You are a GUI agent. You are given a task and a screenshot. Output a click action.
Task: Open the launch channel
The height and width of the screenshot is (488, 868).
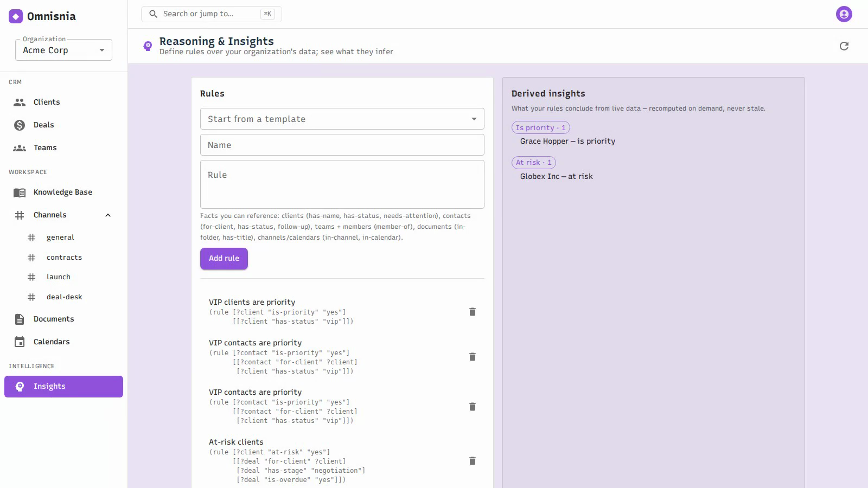coord(63,277)
